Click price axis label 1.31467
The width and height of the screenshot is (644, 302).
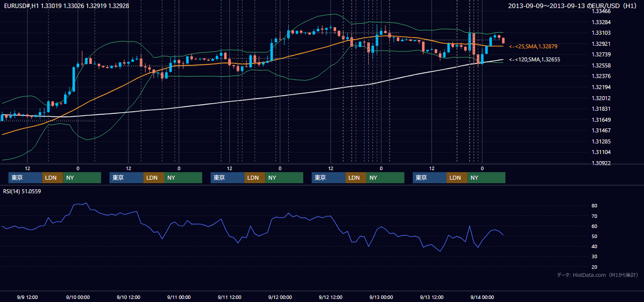pos(601,130)
